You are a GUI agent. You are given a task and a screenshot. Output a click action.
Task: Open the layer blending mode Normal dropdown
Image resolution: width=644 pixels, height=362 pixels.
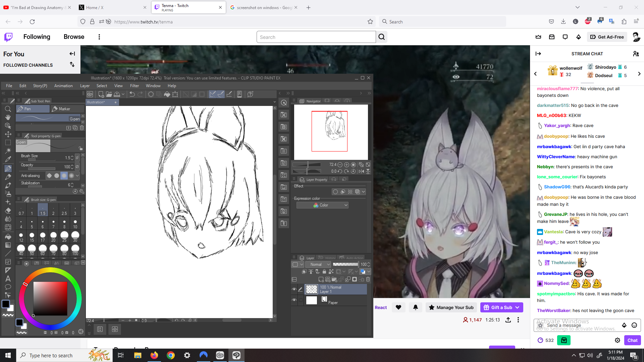click(318, 264)
